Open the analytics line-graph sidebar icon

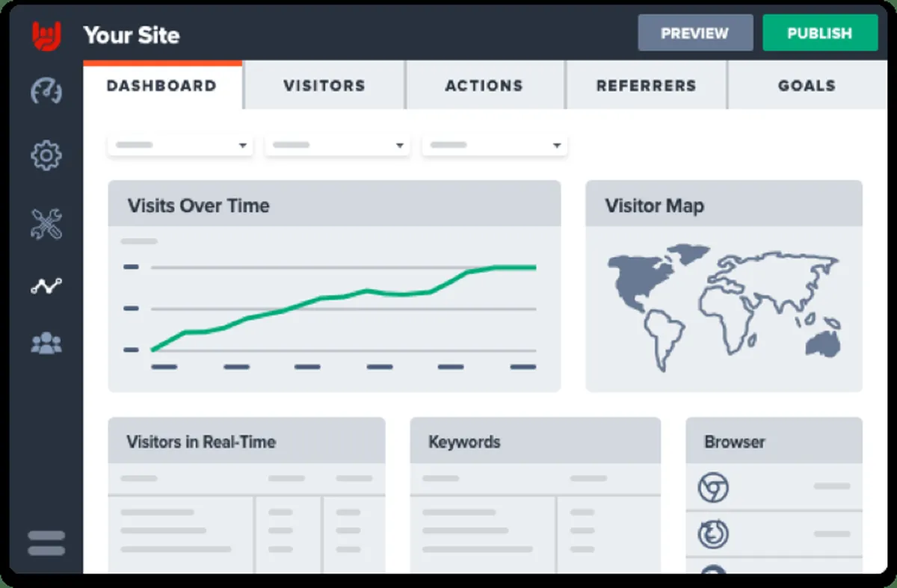(46, 285)
